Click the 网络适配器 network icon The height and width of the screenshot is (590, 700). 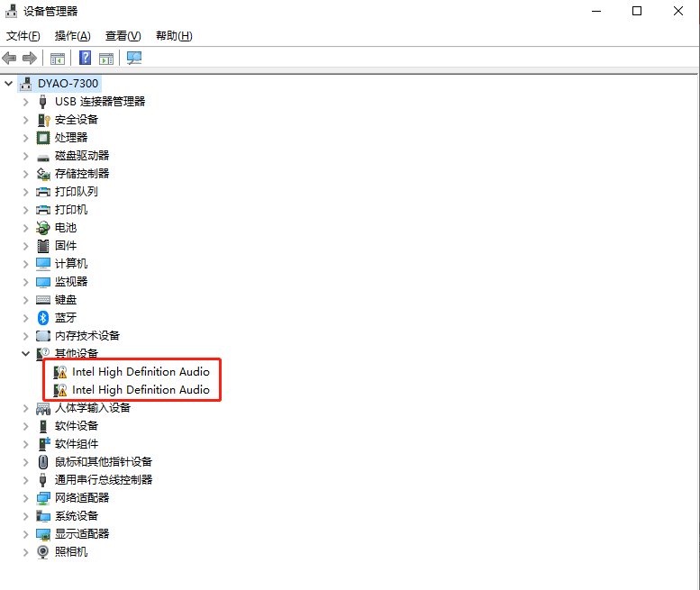tap(43, 498)
